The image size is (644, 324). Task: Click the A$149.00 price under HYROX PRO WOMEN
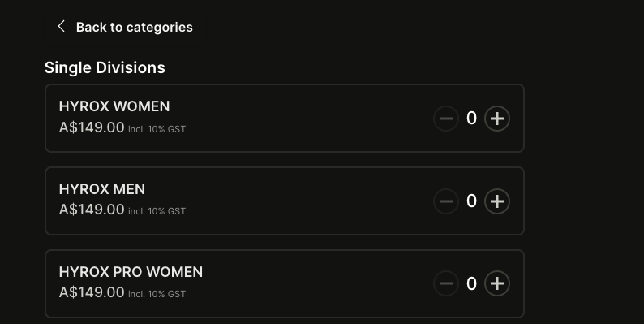(92, 292)
